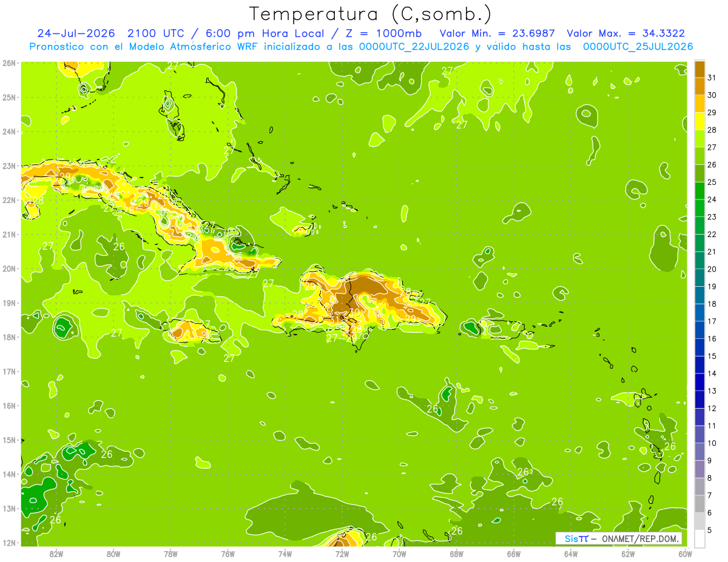Pick the orange swatch between 30 and 31
This screenshot has height=562, width=728.
click(x=699, y=86)
